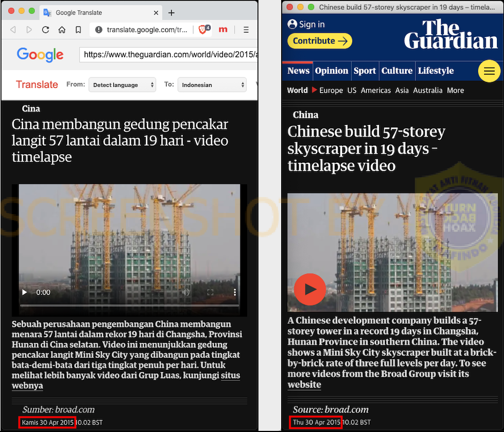Screen dimensions: 504x432
Task: Open the Guardian yellow menu button
Action: click(x=489, y=71)
